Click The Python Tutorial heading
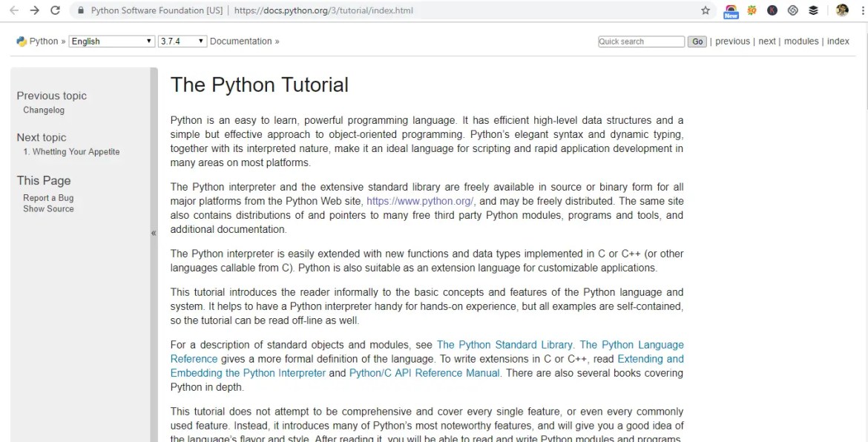The width and height of the screenshot is (868, 442). point(260,85)
